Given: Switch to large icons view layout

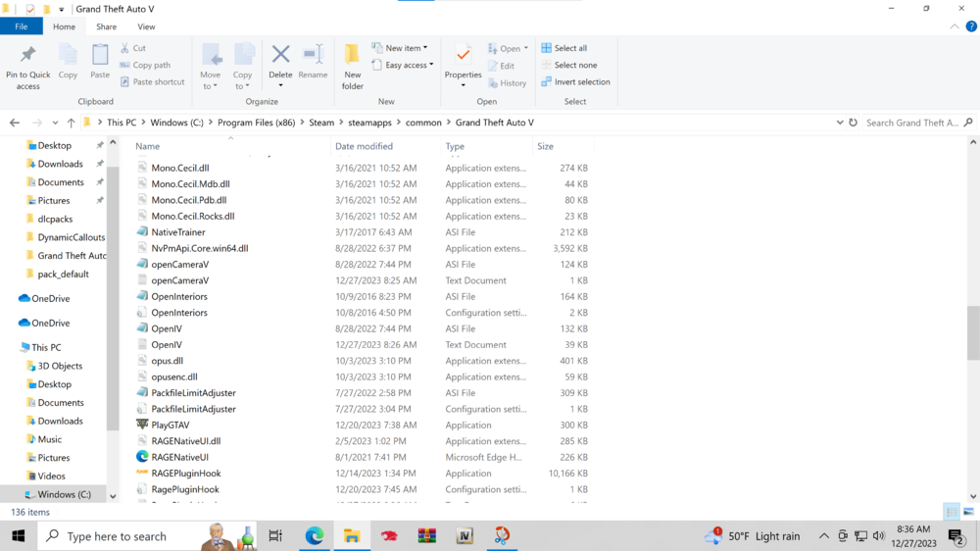Looking at the screenshot, I should click(969, 512).
